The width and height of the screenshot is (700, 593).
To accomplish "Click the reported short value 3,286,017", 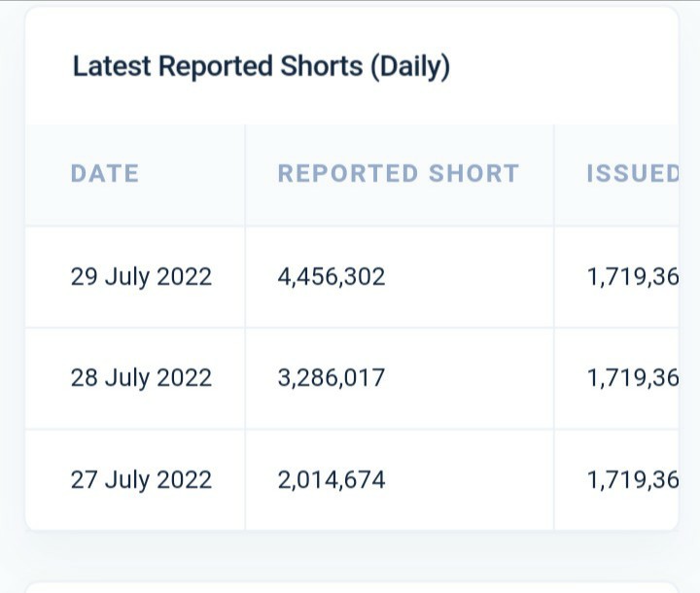I will [332, 378].
